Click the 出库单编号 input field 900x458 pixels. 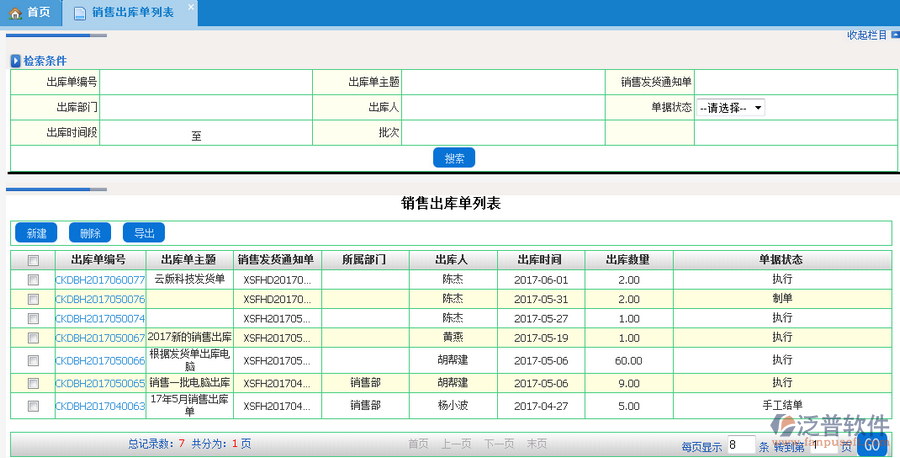[206, 82]
